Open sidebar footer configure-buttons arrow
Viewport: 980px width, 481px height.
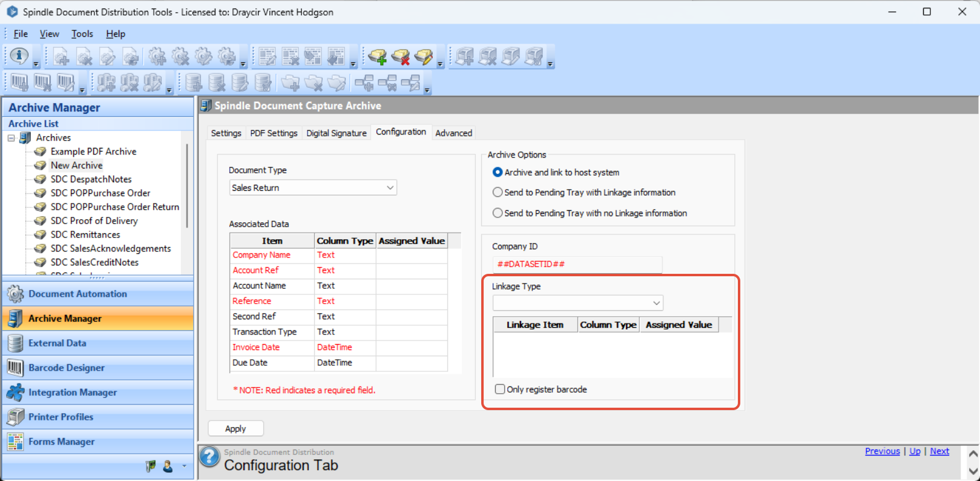[x=184, y=466]
